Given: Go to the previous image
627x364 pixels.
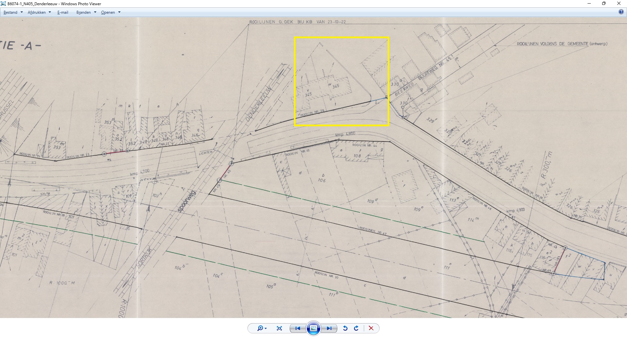Looking at the screenshot, I should pyautogui.click(x=297, y=328).
